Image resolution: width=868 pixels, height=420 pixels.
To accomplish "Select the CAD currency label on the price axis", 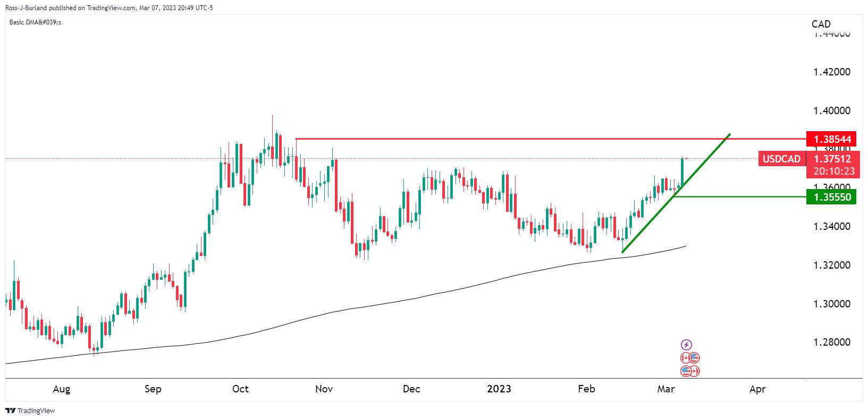I will tap(821, 24).
